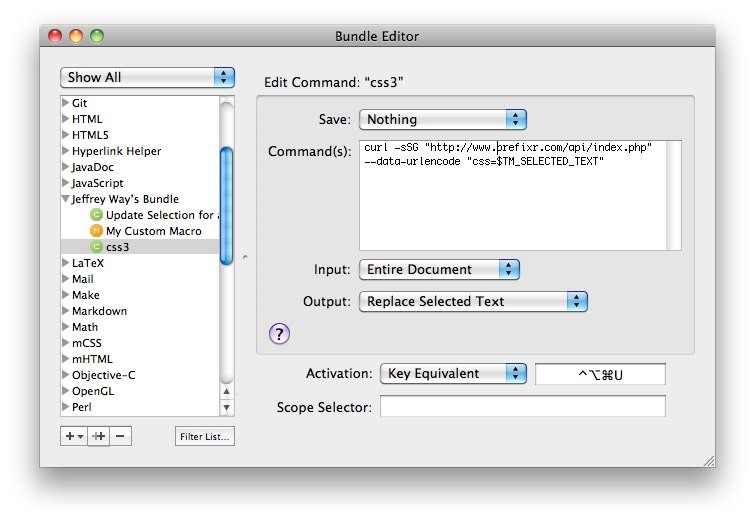Open the Activation Key Equivalent dropdown
Viewport: 755px width, 522px height.
[454, 374]
